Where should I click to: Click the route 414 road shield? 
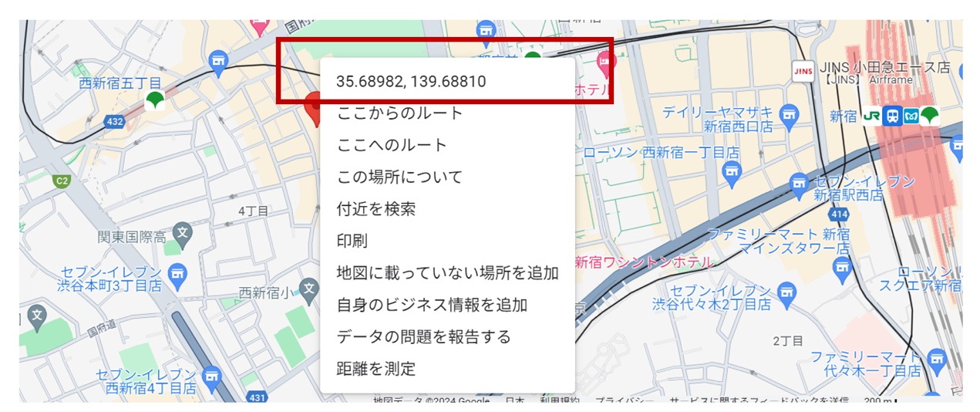(840, 214)
